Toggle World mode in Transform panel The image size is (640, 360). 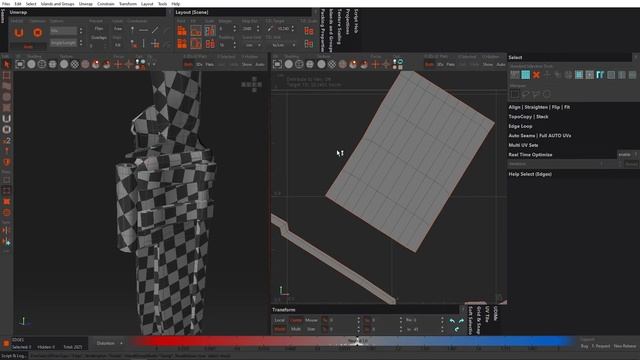tap(280, 329)
